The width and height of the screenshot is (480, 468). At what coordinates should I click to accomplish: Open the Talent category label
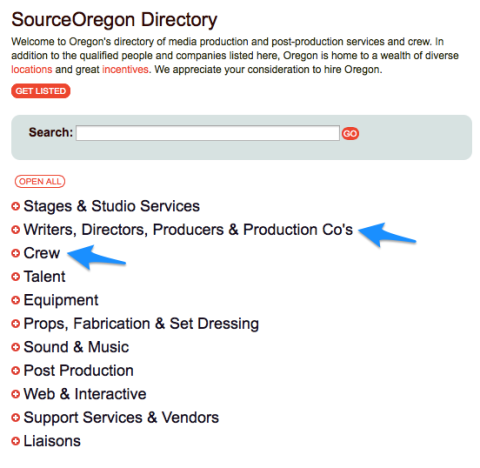(44, 277)
